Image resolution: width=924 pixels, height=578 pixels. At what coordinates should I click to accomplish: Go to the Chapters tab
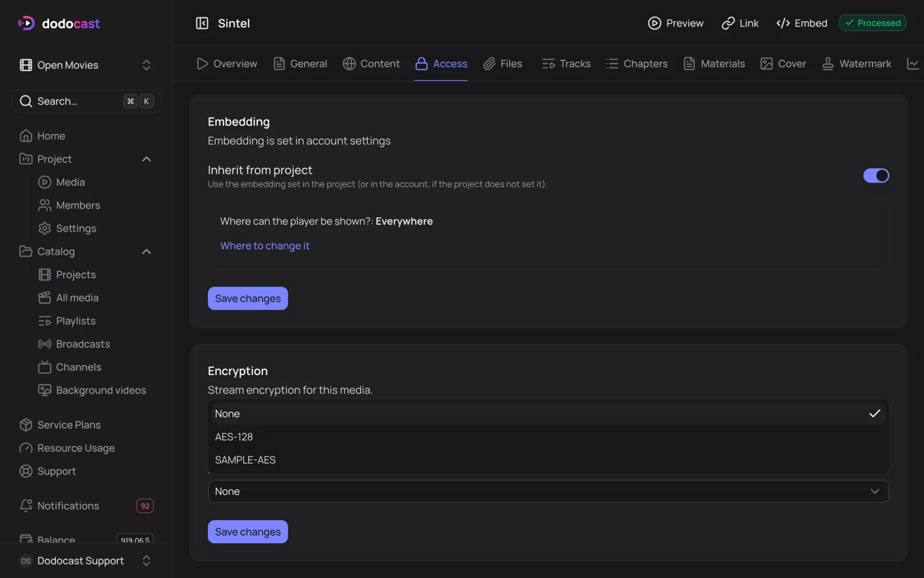pyautogui.click(x=637, y=64)
